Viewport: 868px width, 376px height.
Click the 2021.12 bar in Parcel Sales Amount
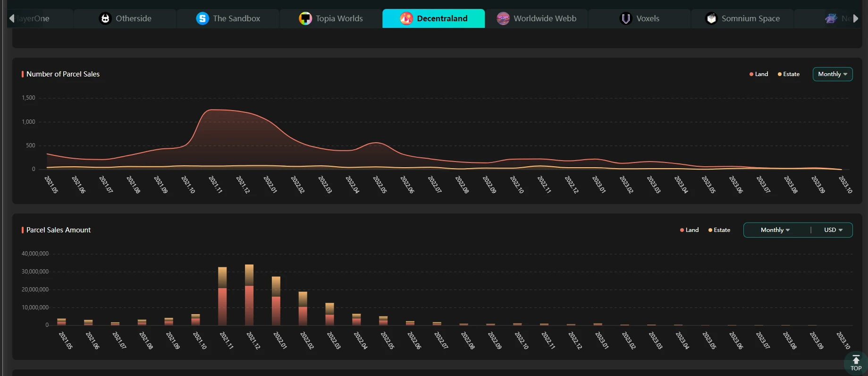(x=249, y=295)
